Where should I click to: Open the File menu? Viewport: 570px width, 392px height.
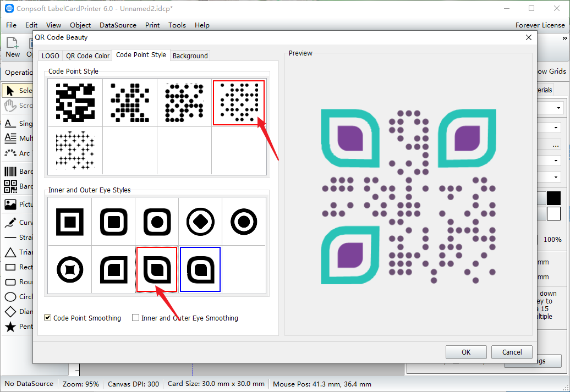click(x=11, y=25)
